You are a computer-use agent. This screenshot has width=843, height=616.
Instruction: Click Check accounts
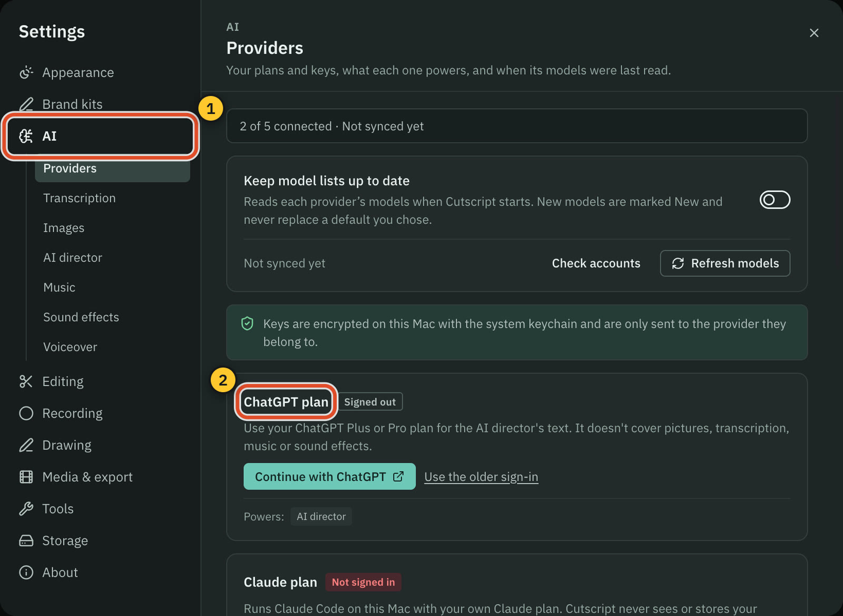point(596,263)
